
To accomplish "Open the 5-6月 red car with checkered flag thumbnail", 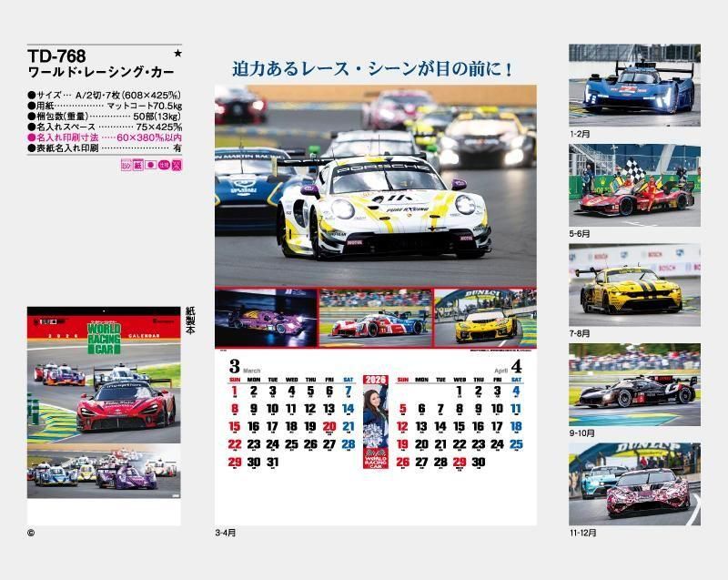I will [634, 185].
